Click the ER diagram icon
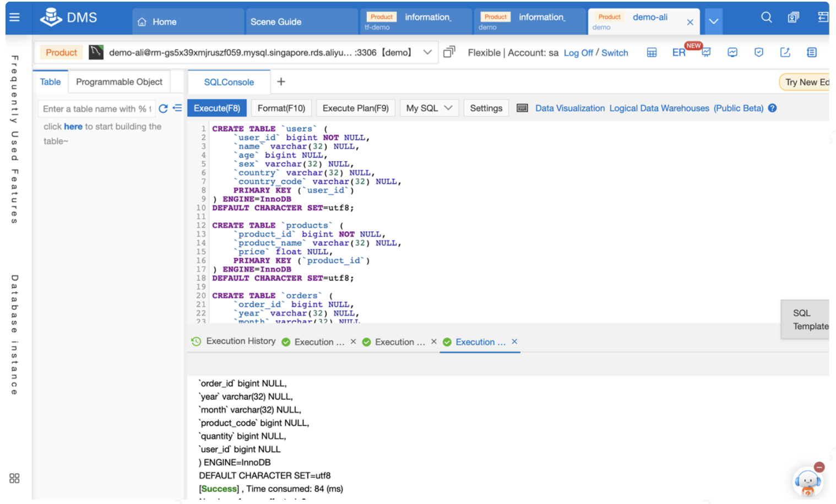Screen dimensions: 836x504 tap(678, 53)
